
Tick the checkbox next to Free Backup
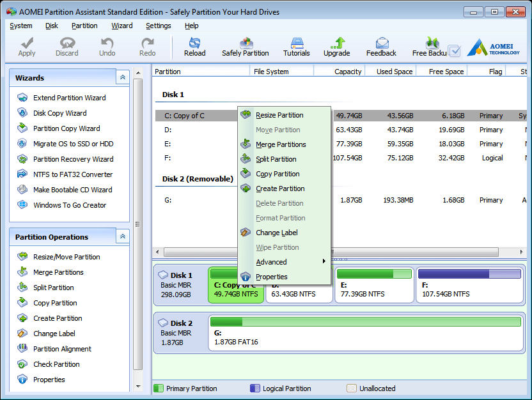point(455,51)
